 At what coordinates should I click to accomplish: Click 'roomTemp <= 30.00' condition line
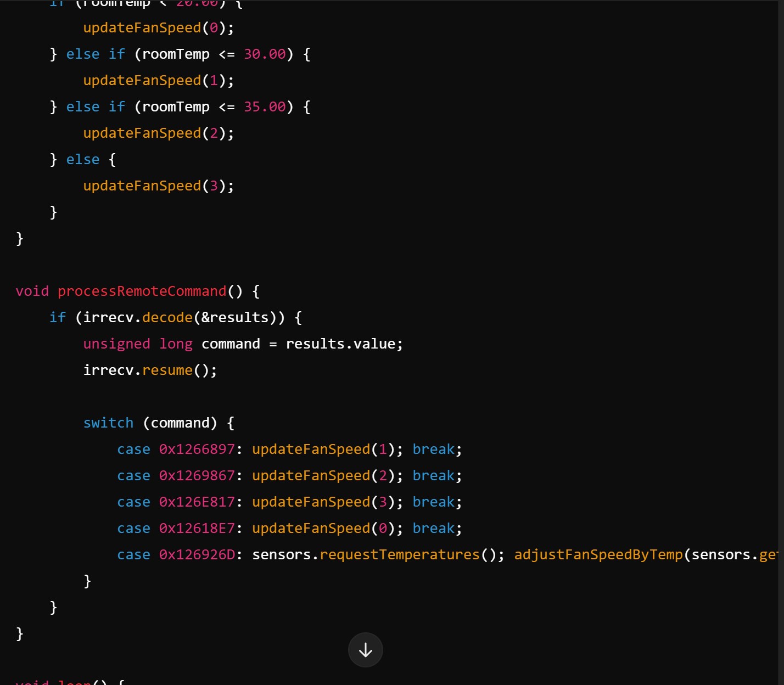pyautogui.click(x=180, y=54)
